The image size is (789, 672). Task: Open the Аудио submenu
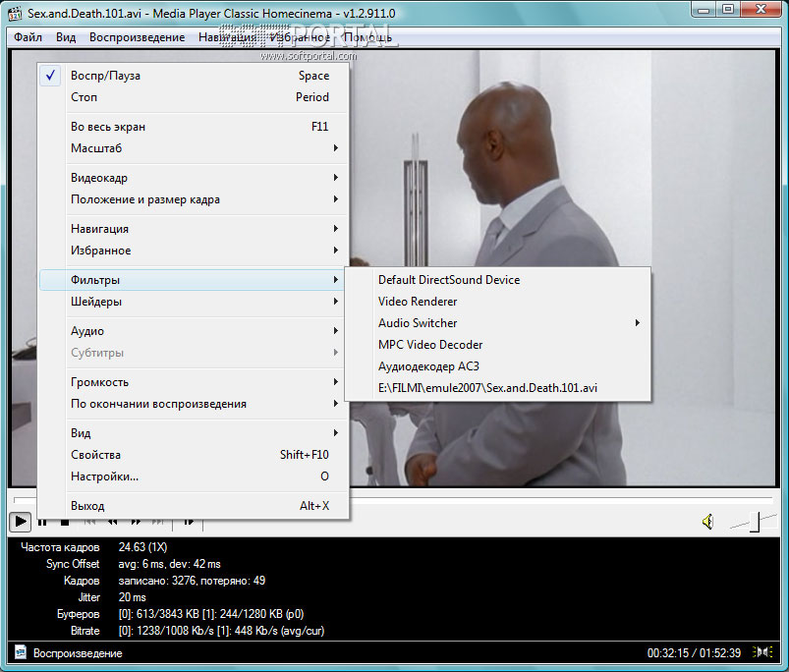coord(193,330)
